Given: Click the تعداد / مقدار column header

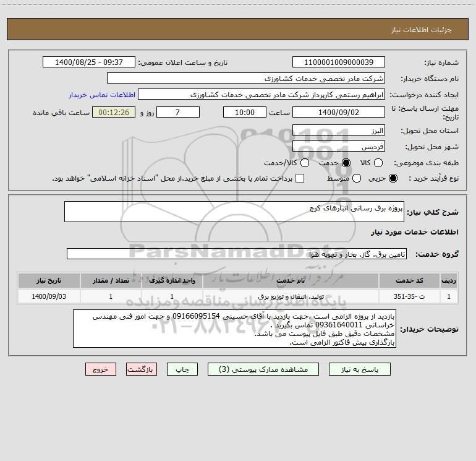Looking at the screenshot, I should pos(111,280).
